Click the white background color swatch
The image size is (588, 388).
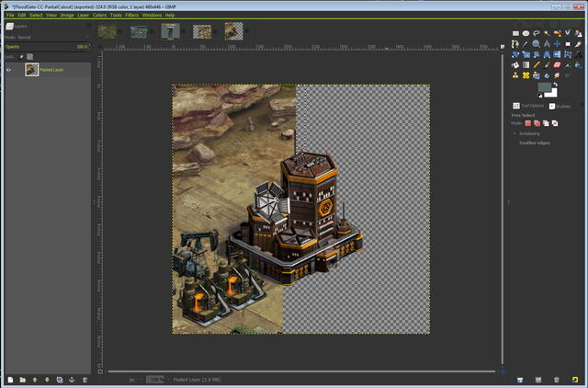click(553, 93)
